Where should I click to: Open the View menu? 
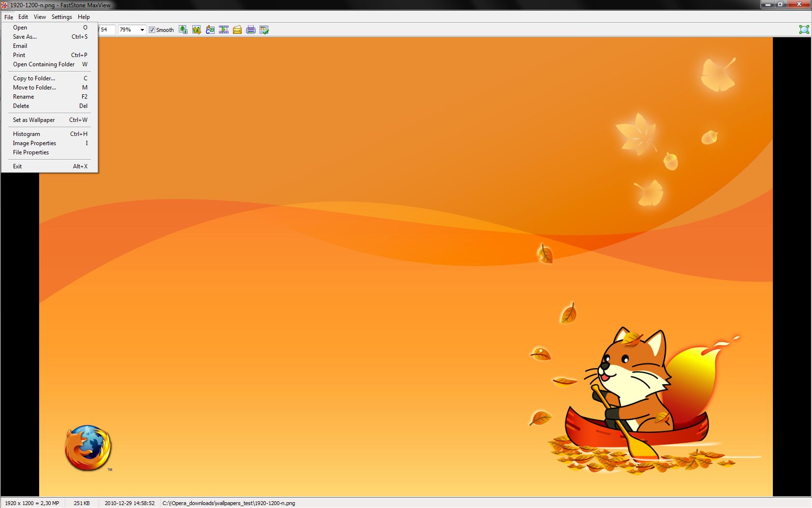(x=40, y=17)
